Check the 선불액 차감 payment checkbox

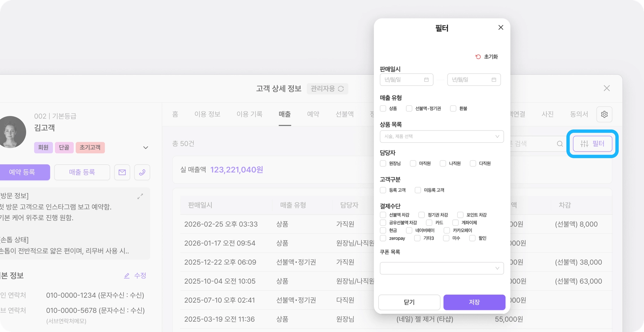(383, 215)
